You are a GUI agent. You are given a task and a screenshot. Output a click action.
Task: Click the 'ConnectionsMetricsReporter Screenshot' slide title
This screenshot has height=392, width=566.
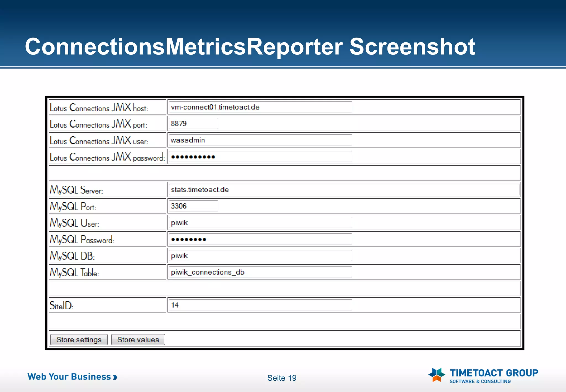click(x=250, y=46)
